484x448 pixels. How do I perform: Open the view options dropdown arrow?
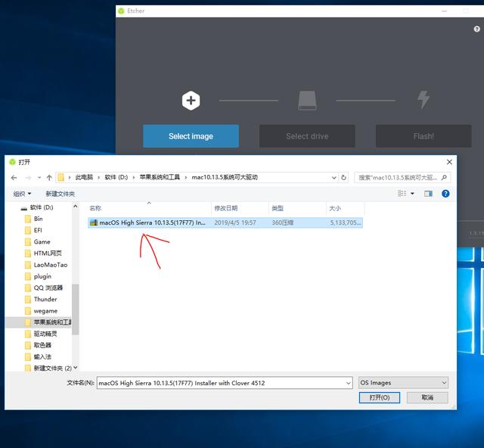coord(412,194)
